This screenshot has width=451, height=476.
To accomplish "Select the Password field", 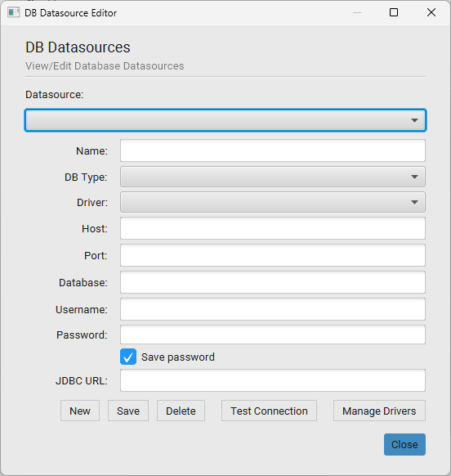I will coord(273,335).
